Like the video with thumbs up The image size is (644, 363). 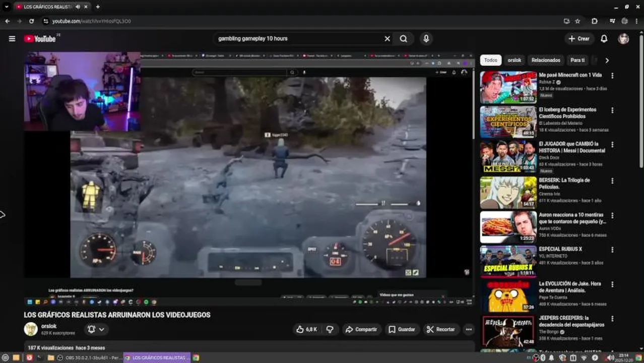coord(306,329)
